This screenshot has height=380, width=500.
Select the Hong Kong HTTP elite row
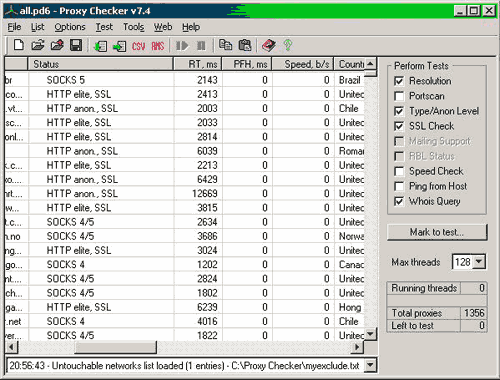(x=184, y=307)
